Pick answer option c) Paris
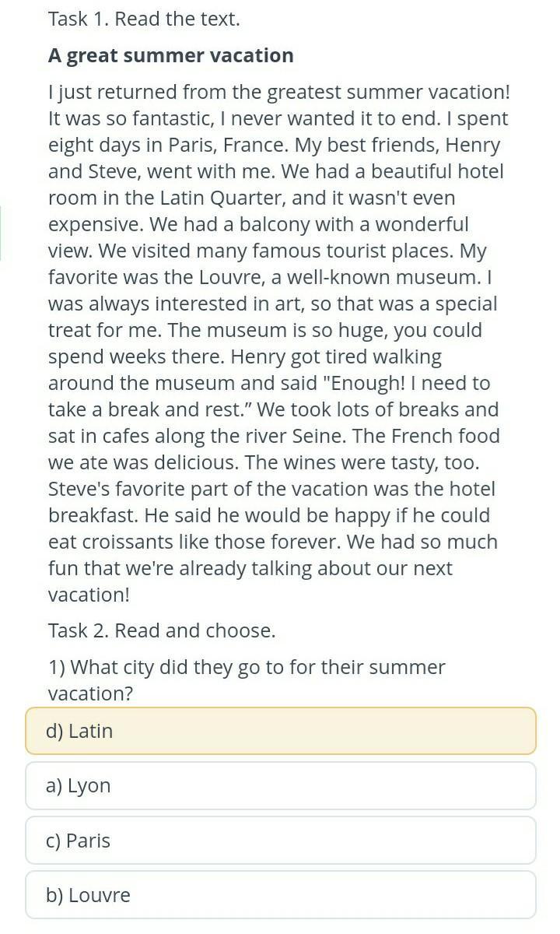Viewport: 560px width, 934px height. [280, 841]
